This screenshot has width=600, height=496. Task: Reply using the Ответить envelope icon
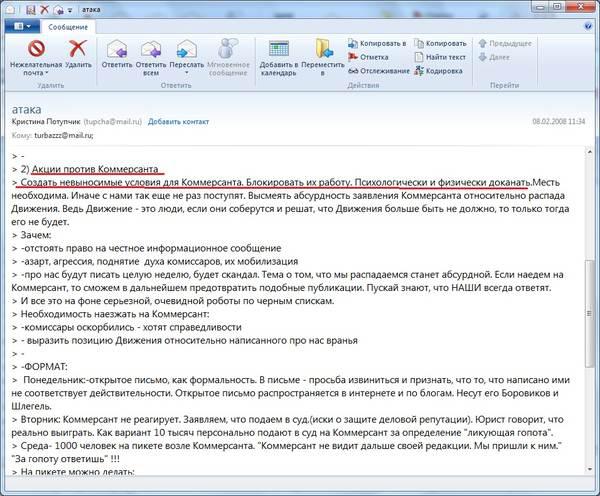pos(117,49)
